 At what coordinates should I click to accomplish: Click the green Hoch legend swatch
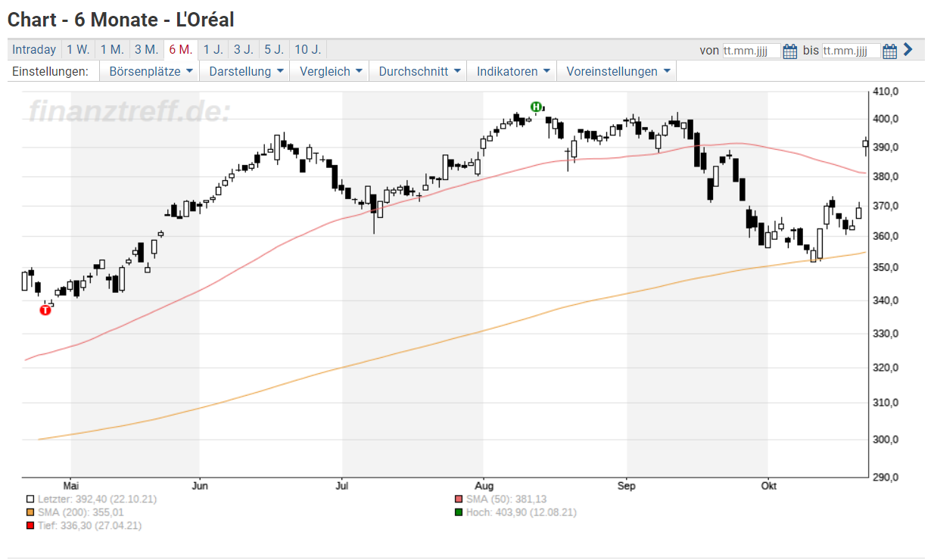(x=458, y=512)
